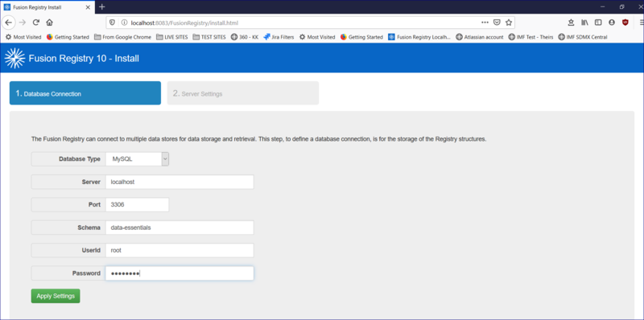Open the TEST SITES bookmark folder
Screen dimensions: 644x320
tap(209, 37)
